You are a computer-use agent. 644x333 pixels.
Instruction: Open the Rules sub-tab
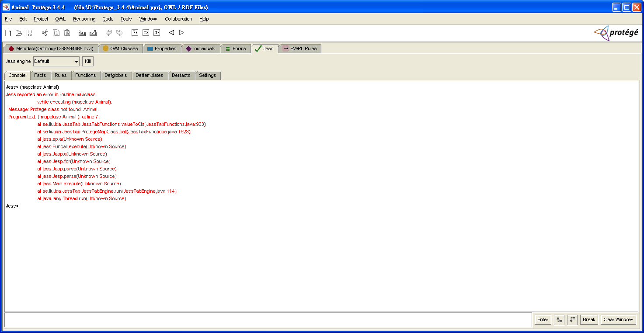61,75
